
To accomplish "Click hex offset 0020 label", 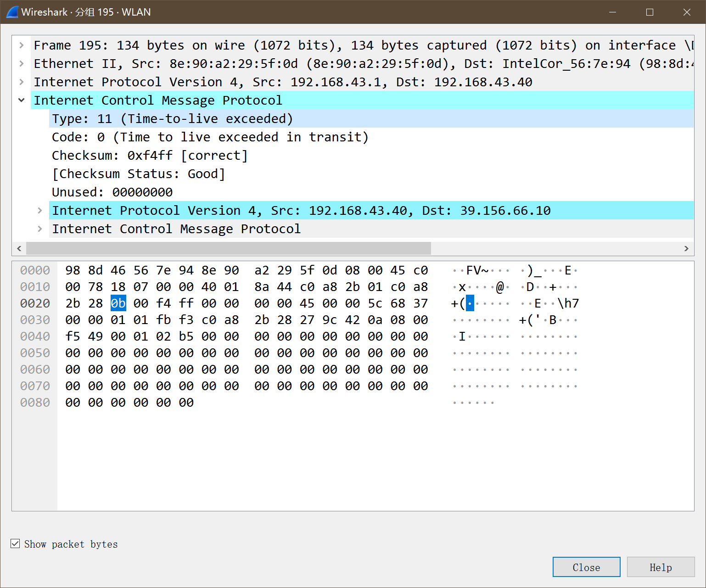I will 35,303.
